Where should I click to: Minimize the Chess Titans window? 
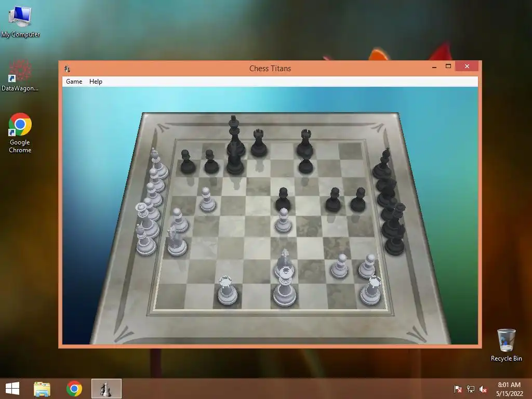434,67
